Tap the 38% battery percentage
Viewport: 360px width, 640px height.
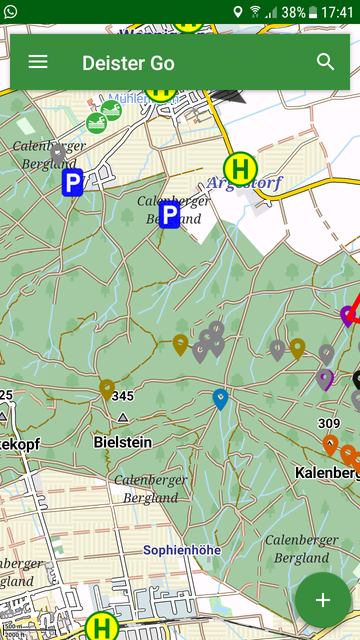293,12
